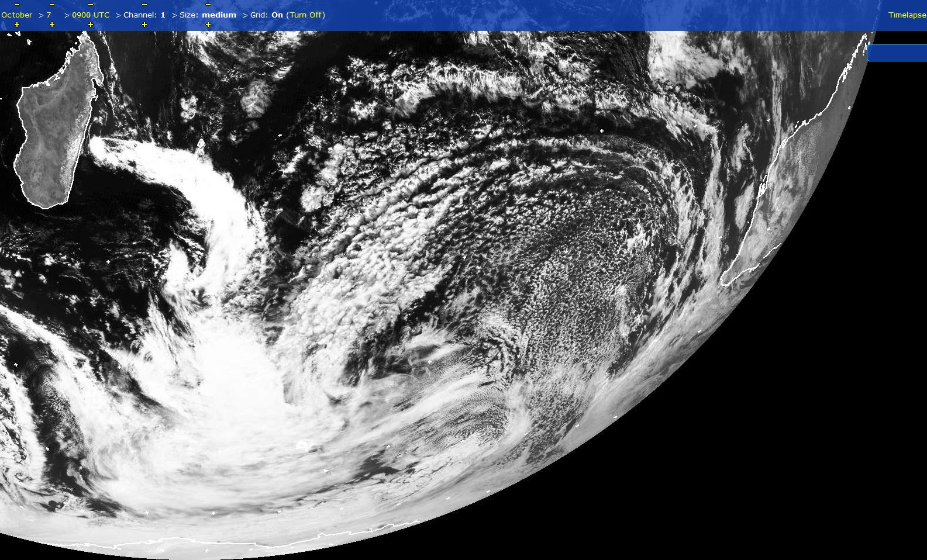Screen dimensions: 927x560
Task: Click the blue panel at right edge
Action: click(x=897, y=53)
